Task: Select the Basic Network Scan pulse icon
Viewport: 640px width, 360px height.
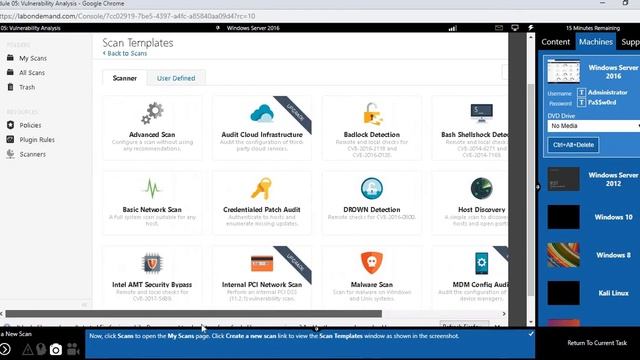Action: coord(152,188)
